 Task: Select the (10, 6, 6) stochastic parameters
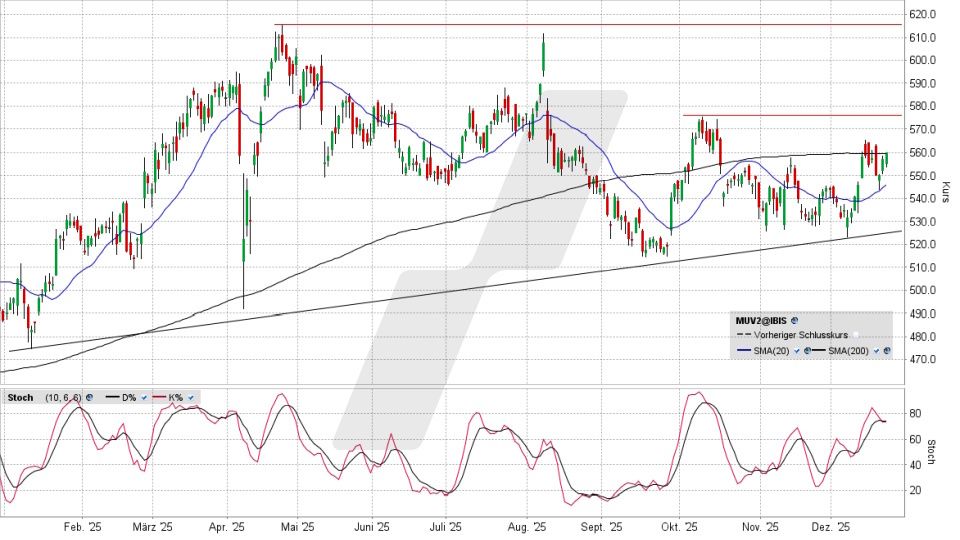[63, 397]
